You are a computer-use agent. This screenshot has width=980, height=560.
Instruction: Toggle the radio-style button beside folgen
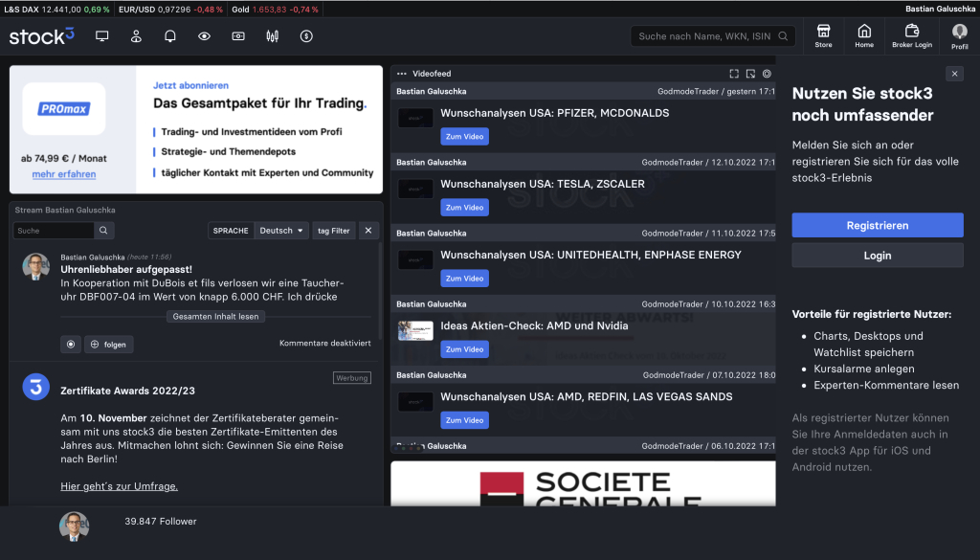70,345
